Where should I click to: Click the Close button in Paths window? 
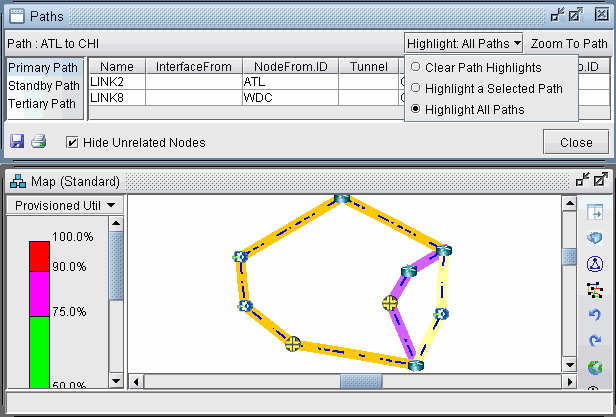point(575,142)
